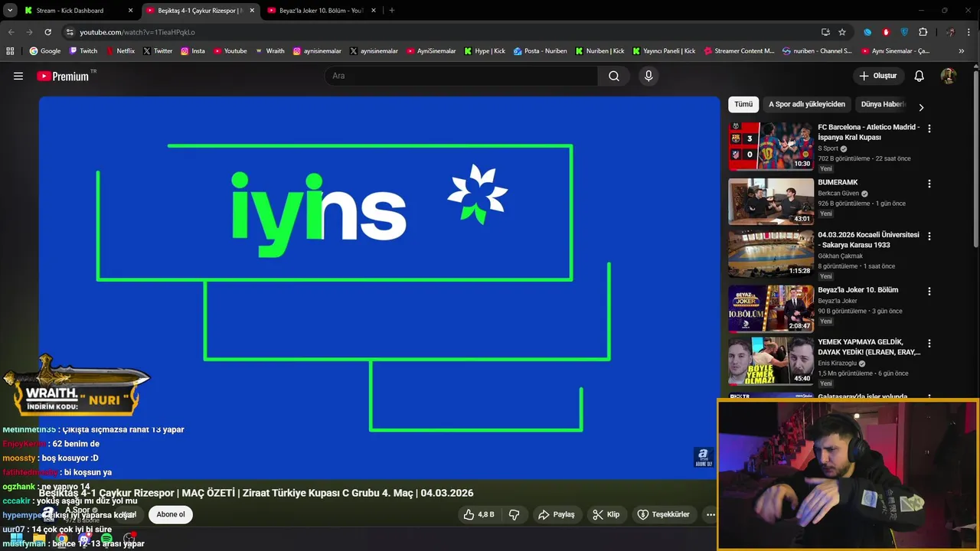Open the BUMERAMK video thumbnail

click(x=771, y=201)
